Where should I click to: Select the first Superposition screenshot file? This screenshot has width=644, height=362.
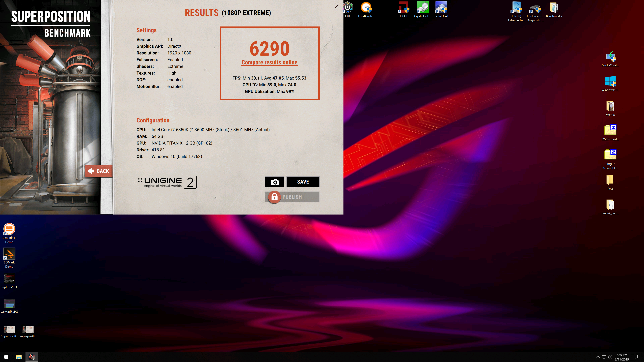[9, 331]
